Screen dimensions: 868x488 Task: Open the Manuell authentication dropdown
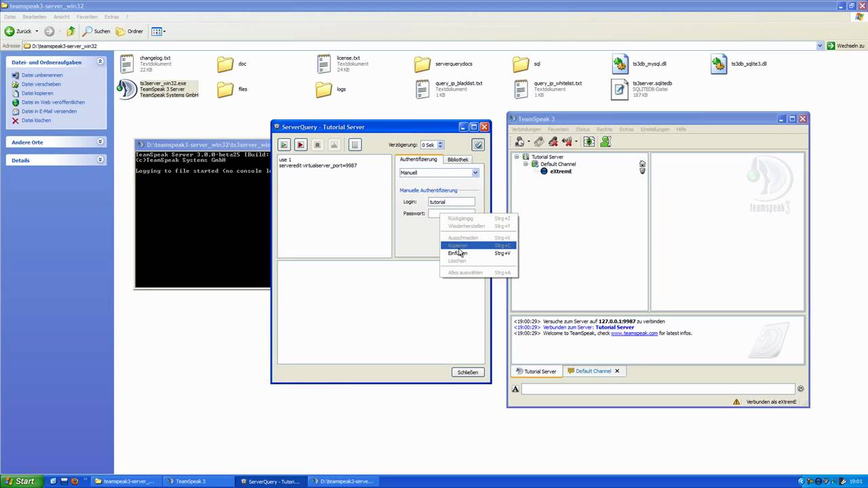[439, 173]
